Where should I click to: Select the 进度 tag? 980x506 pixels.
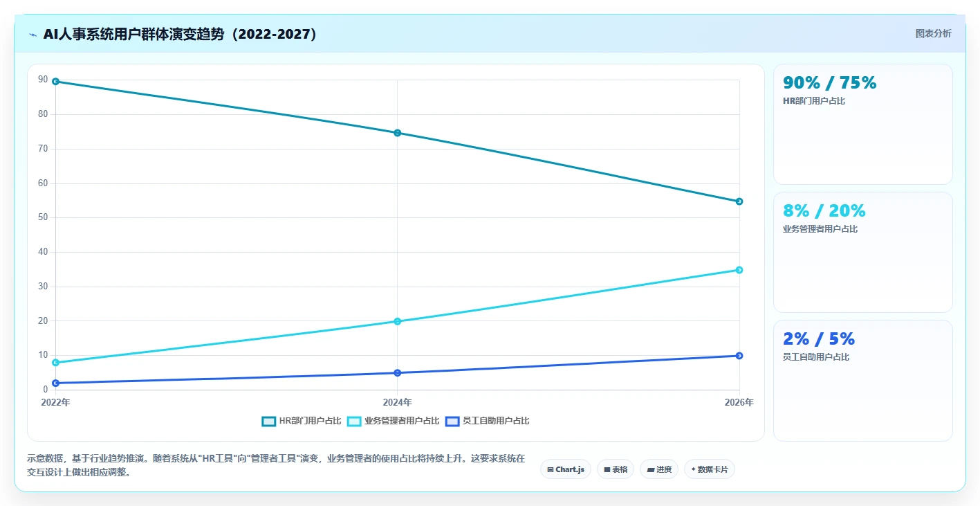coord(659,469)
